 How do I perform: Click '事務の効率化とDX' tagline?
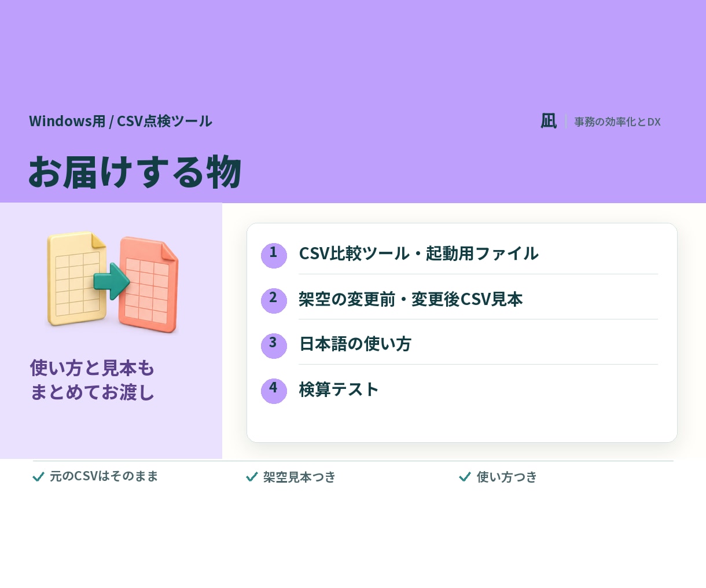pyautogui.click(x=617, y=122)
